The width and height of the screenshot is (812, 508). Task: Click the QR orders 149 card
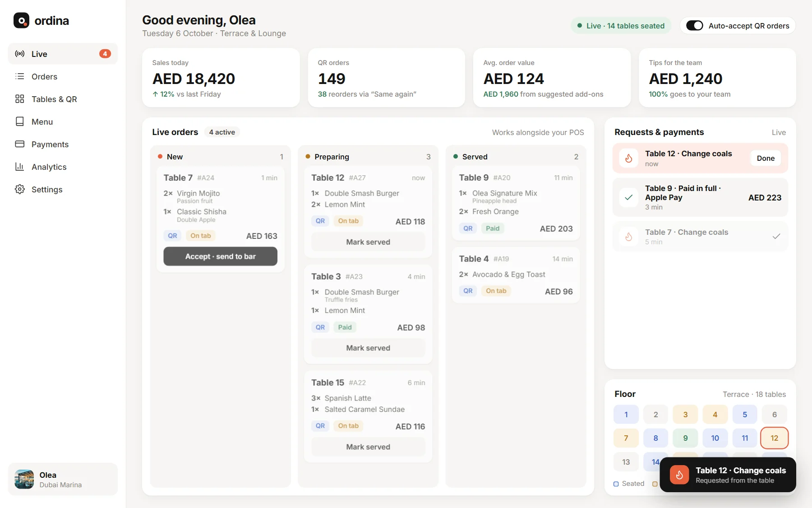pos(387,78)
